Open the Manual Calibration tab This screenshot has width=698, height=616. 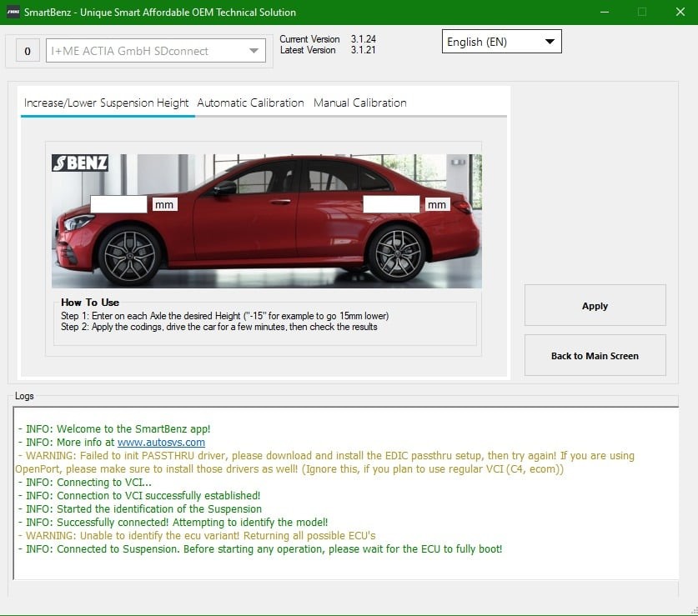pyautogui.click(x=360, y=103)
